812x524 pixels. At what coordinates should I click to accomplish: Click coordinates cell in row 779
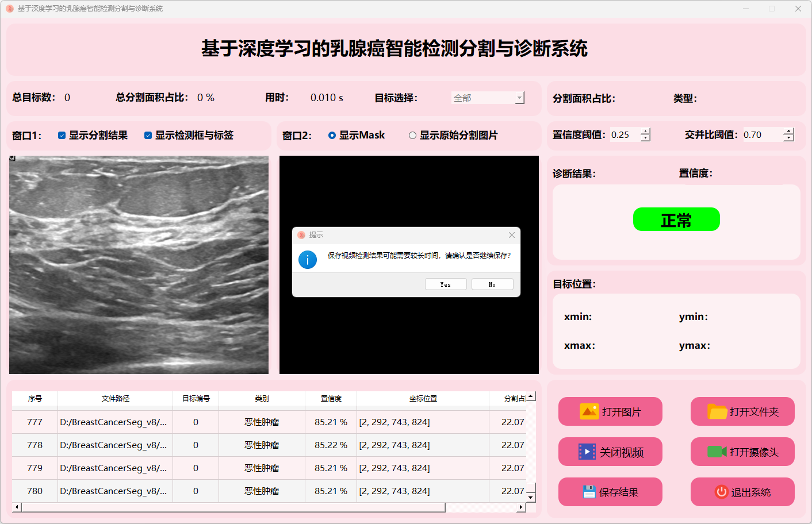pyautogui.click(x=423, y=468)
